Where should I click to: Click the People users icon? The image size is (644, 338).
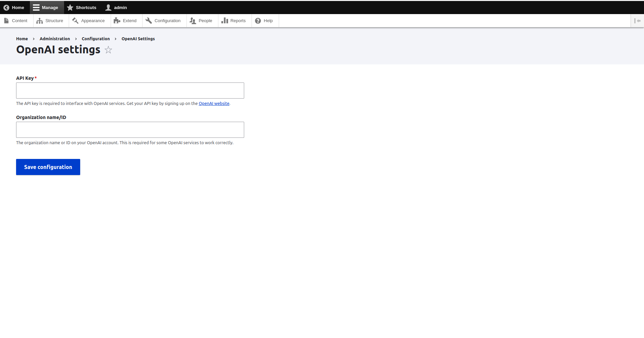tap(193, 21)
